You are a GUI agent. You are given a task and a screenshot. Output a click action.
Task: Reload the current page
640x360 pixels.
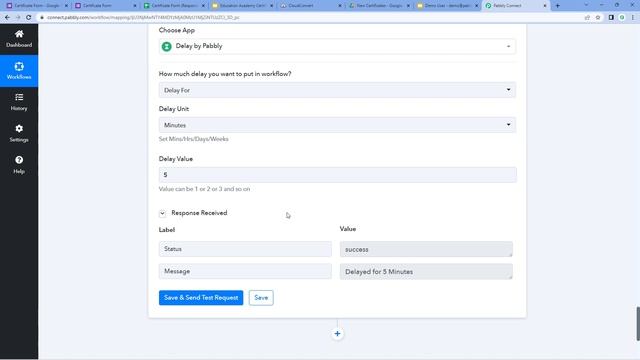[x=29, y=18]
